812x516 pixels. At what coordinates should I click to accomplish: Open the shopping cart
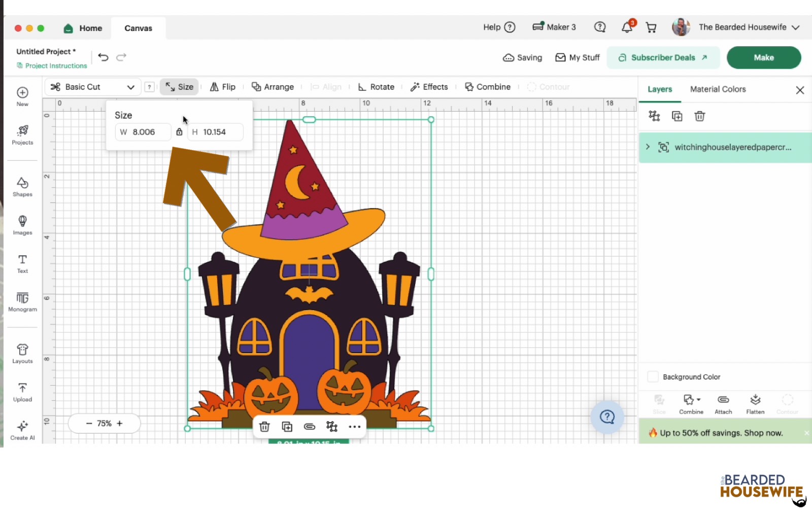pos(651,27)
